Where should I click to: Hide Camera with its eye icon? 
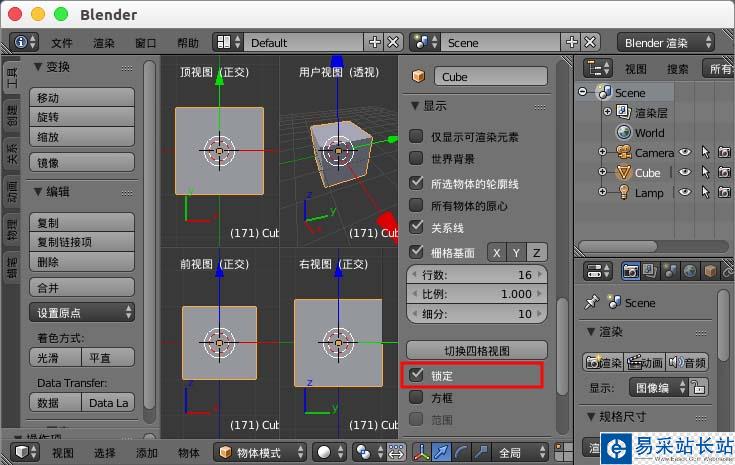click(685, 152)
